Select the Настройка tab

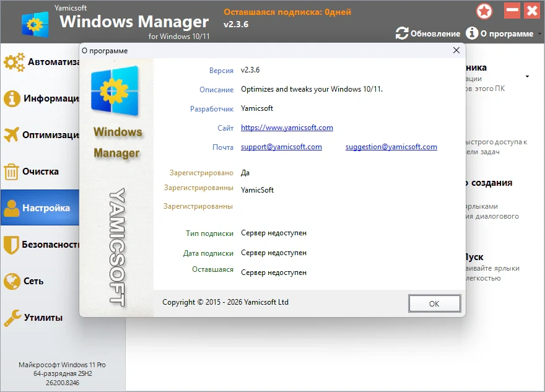pos(40,208)
